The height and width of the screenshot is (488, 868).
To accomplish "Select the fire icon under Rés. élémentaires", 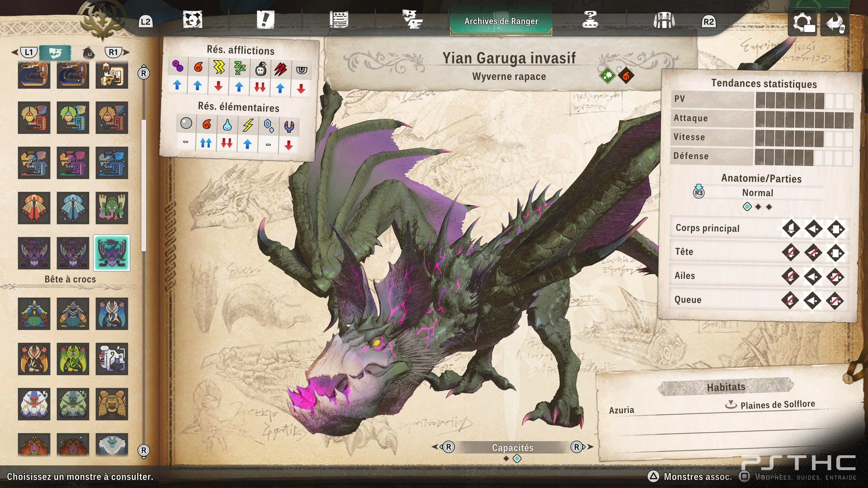I will [x=207, y=124].
